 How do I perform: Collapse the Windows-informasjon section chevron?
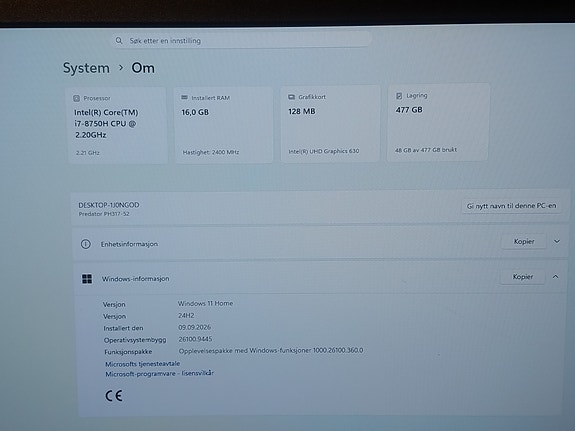pyautogui.click(x=556, y=277)
